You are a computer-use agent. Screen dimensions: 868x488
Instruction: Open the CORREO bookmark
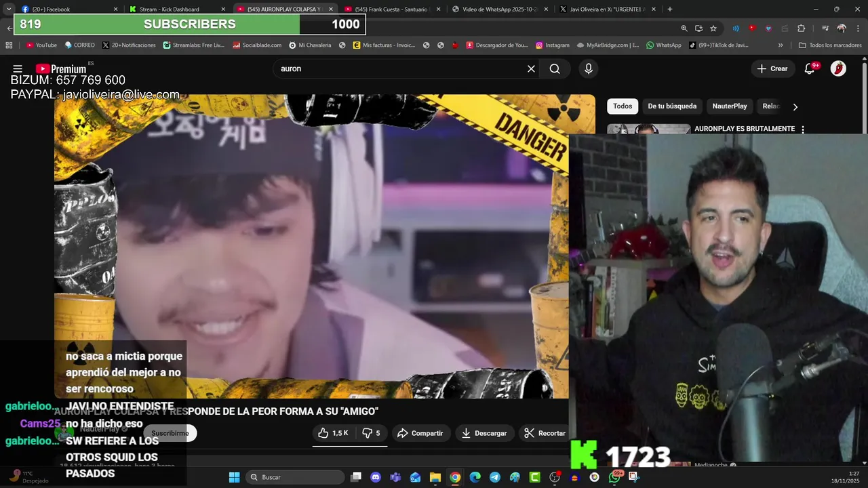coord(79,45)
